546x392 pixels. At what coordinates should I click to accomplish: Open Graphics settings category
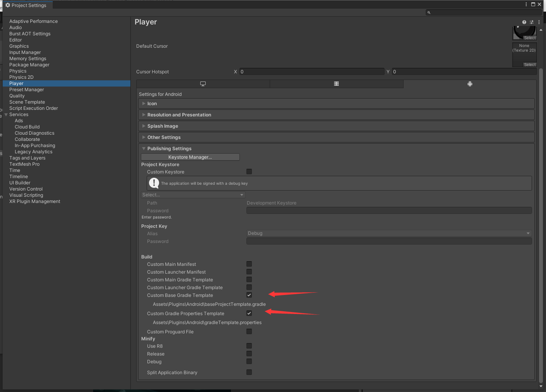[19, 46]
